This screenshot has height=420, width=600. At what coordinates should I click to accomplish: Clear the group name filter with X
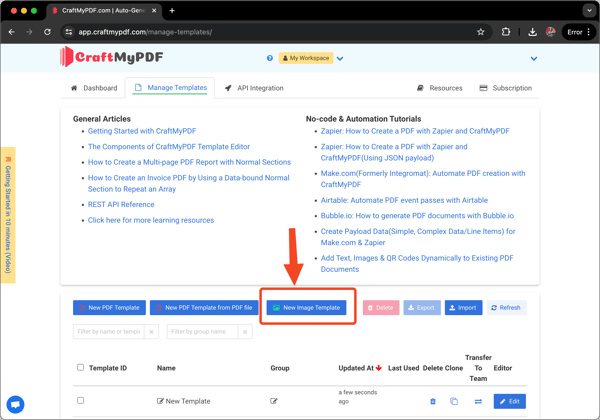click(245, 332)
